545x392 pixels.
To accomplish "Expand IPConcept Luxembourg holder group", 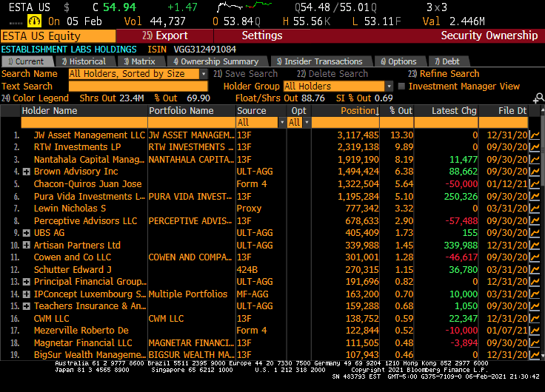I will [x=27, y=294].
